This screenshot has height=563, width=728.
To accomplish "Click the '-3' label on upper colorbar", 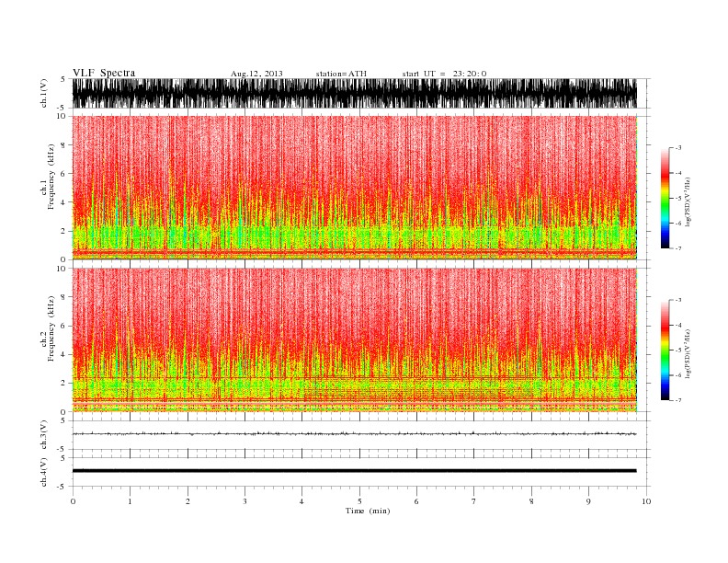I will 677,148.
